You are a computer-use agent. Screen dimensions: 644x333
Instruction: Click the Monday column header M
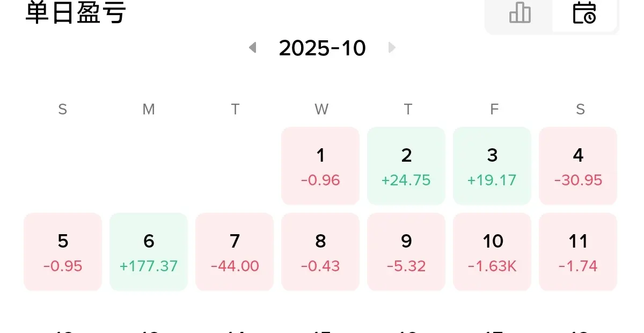point(149,110)
